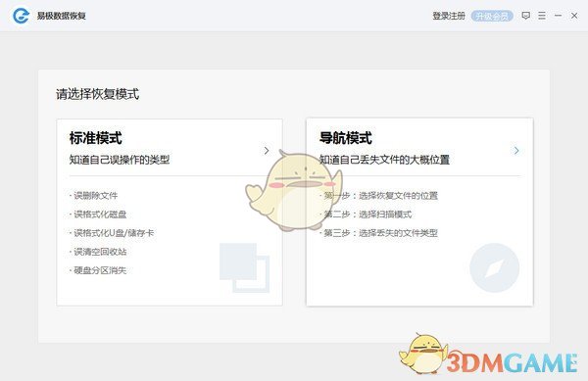
Task: Expand 标准模式 with its chevron arrow
Action: point(267,151)
